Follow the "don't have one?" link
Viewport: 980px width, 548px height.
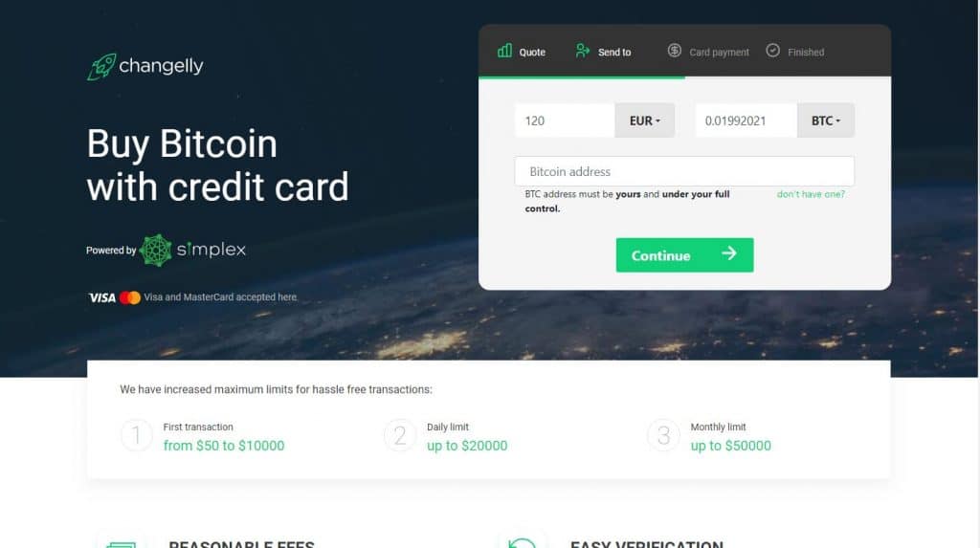pos(811,194)
